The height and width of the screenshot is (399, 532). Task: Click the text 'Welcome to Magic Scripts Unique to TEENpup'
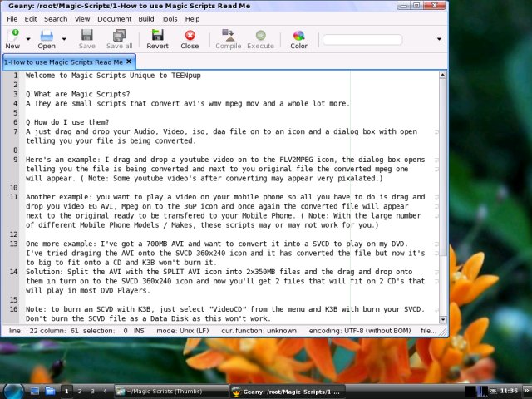(x=113, y=76)
